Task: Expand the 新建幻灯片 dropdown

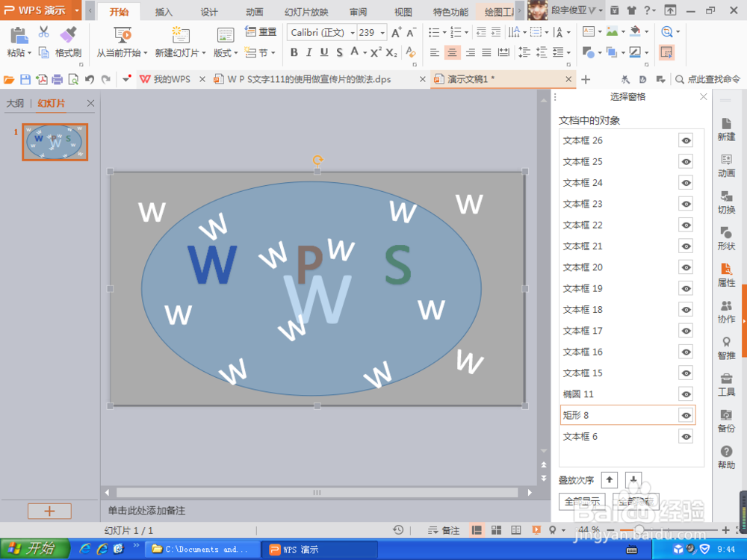Action: pyautogui.click(x=204, y=53)
